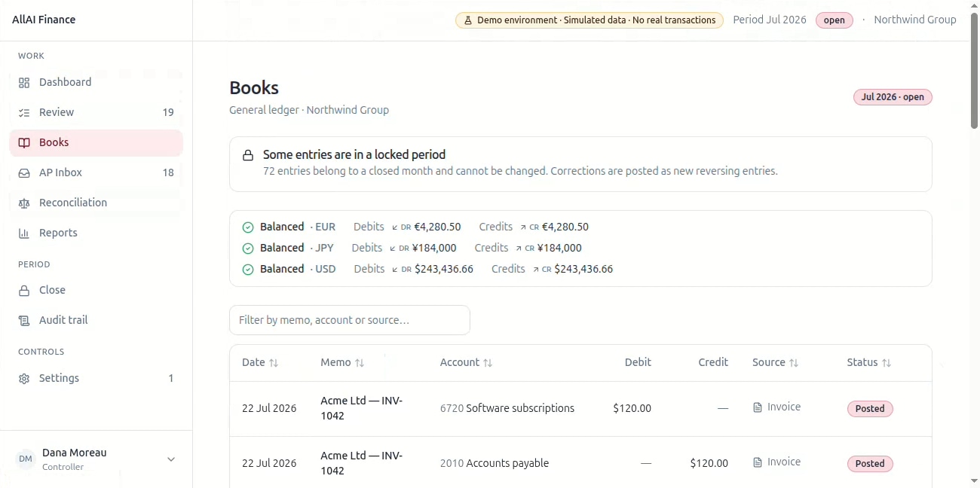The height and width of the screenshot is (488, 980).
Task: Click the Credit column header
Action: (713, 362)
